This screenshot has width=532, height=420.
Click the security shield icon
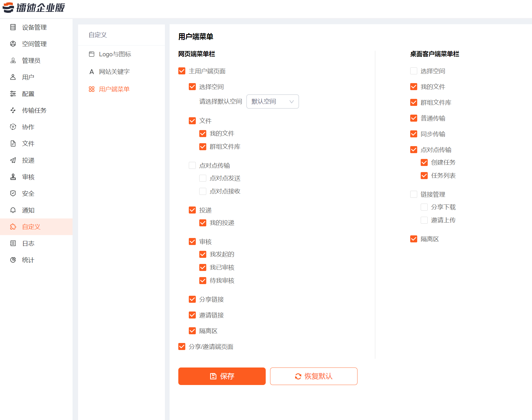[13, 193]
